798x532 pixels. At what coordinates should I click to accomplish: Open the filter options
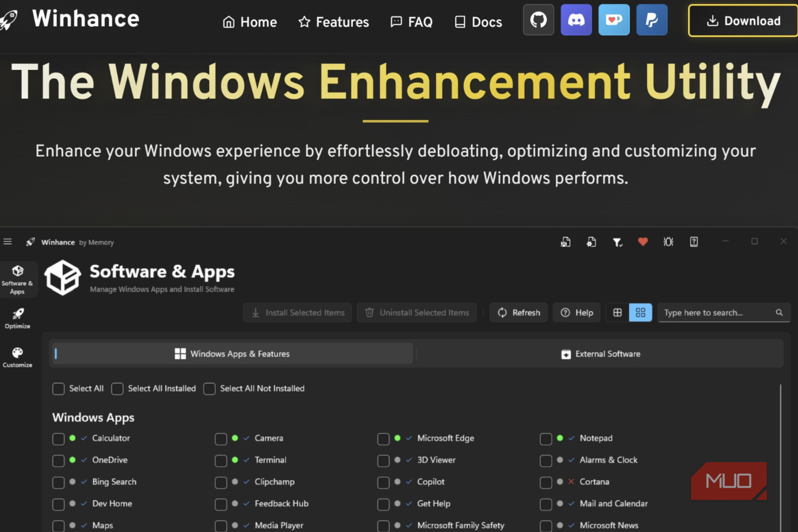click(x=618, y=242)
